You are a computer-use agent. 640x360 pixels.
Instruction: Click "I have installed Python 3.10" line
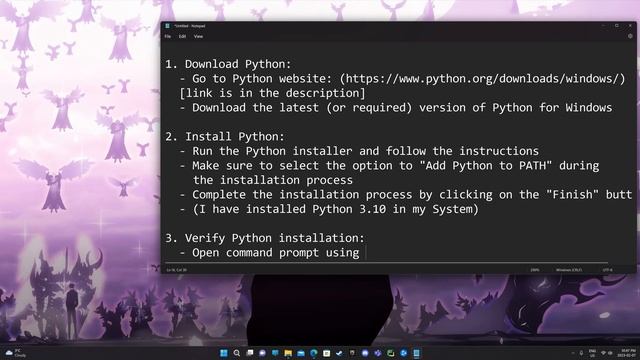(x=329, y=209)
